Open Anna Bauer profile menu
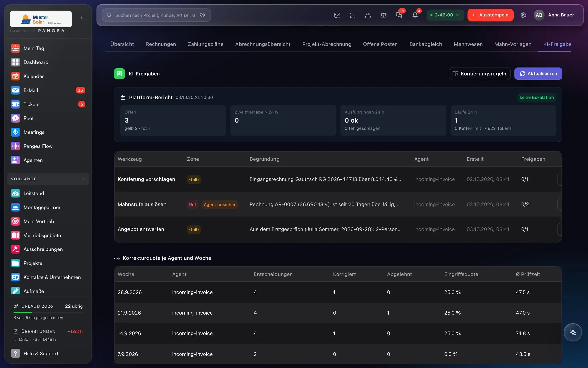Screen dimensions: 588x368 554,15
